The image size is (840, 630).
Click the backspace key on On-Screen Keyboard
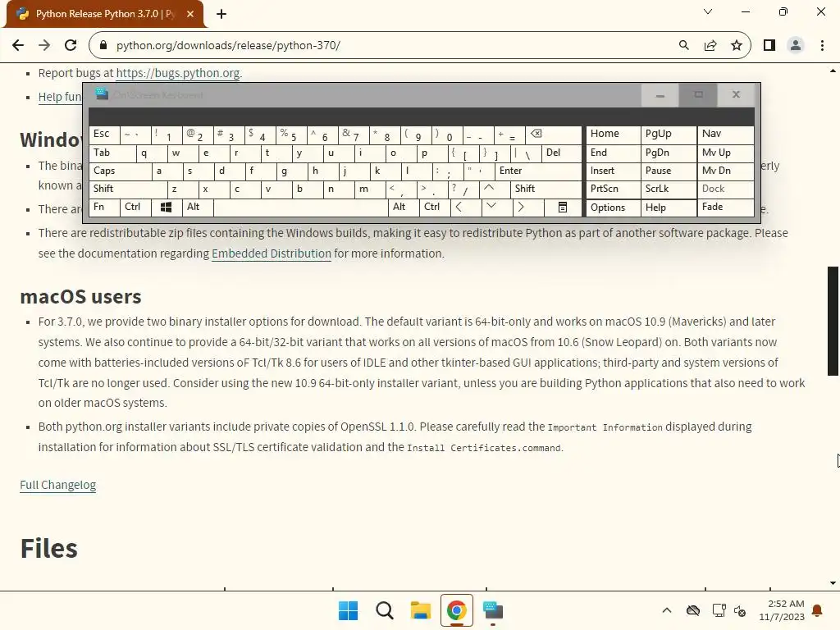[554, 135]
